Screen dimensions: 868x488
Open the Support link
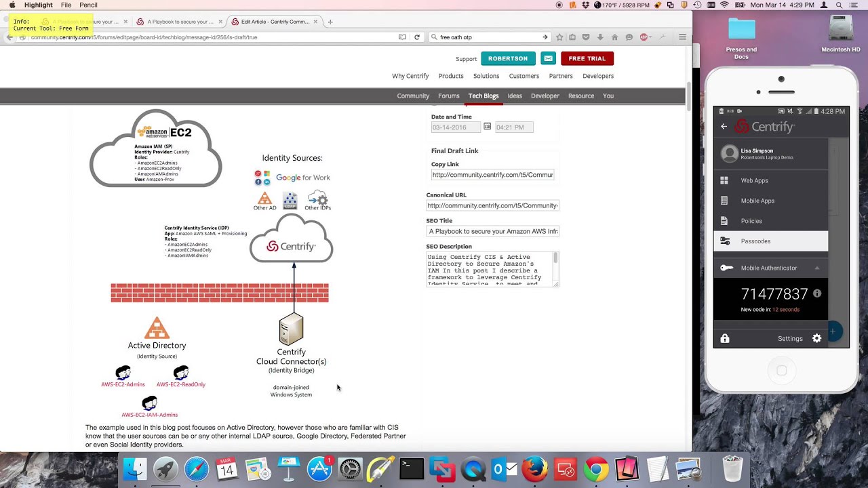(x=466, y=59)
